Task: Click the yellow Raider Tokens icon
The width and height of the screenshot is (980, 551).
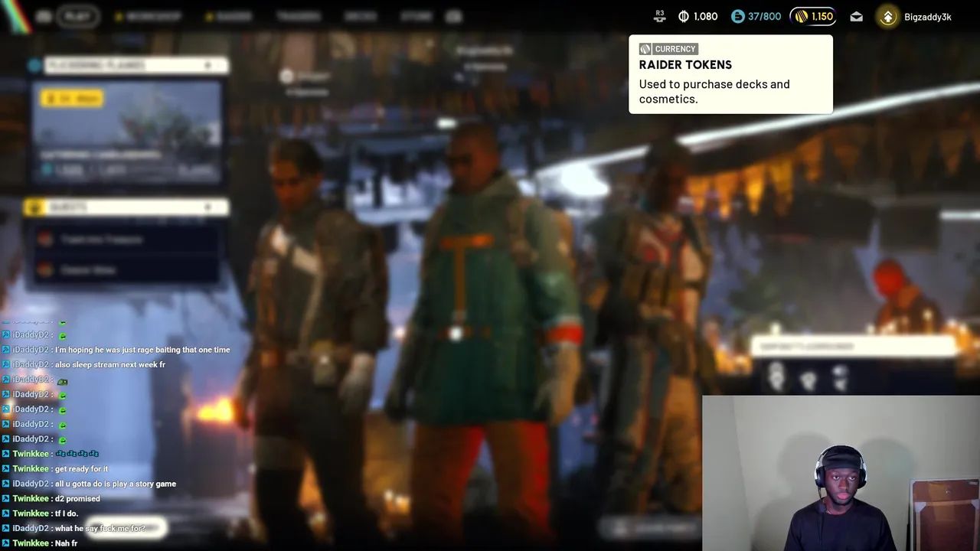Action: (x=801, y=16)
